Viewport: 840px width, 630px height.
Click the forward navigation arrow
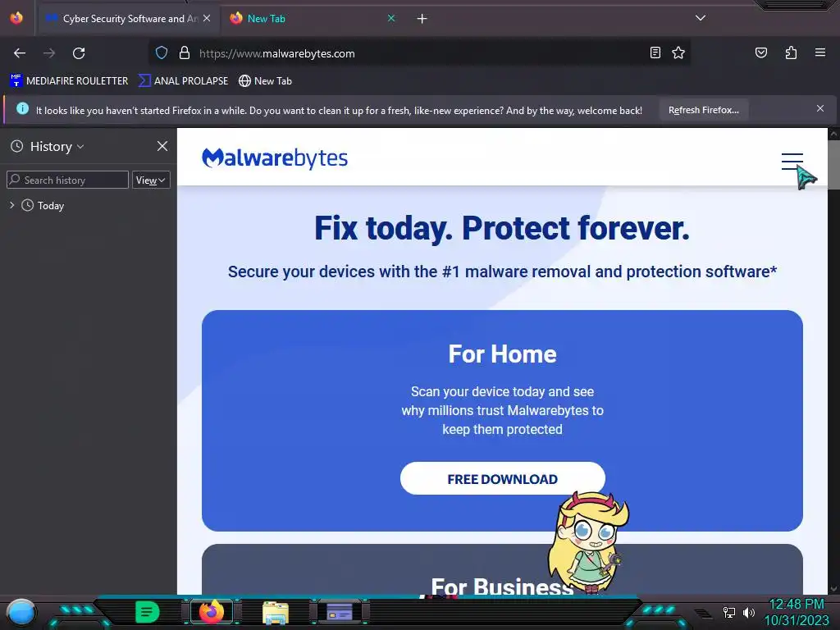(49, 53)
